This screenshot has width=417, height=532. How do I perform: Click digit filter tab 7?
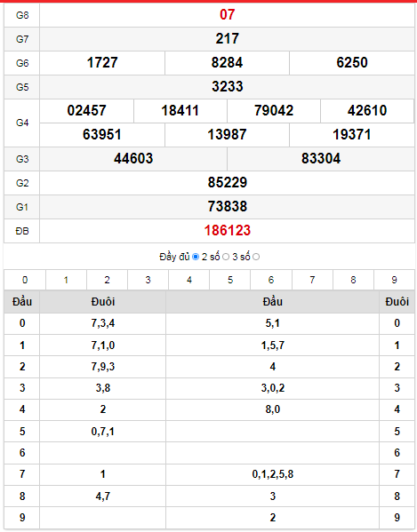tap(312, 280)
